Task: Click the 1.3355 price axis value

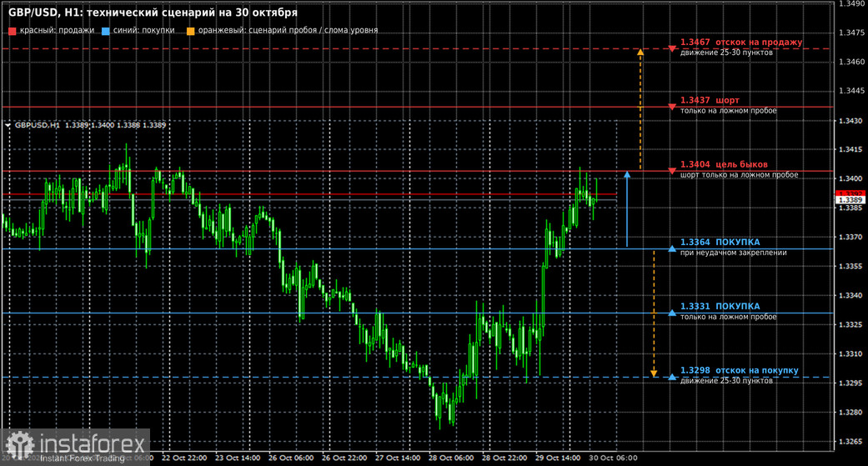Action: [x=851, y=266]
